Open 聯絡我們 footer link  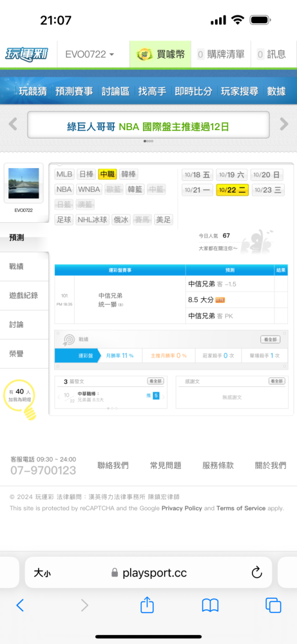click(x=113, y=466)
